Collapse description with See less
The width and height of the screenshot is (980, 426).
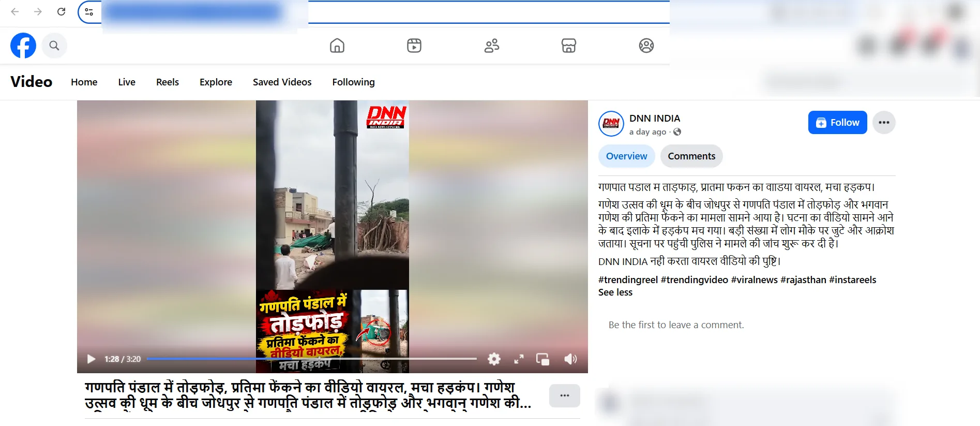pyautogui.click(x=615, y=292)
